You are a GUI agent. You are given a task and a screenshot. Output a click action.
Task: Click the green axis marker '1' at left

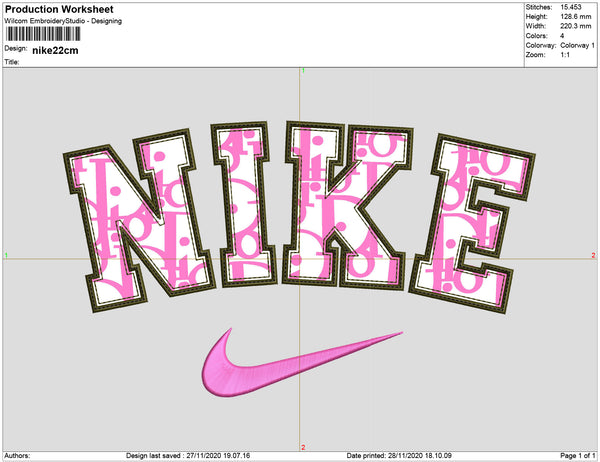(6, 255)
